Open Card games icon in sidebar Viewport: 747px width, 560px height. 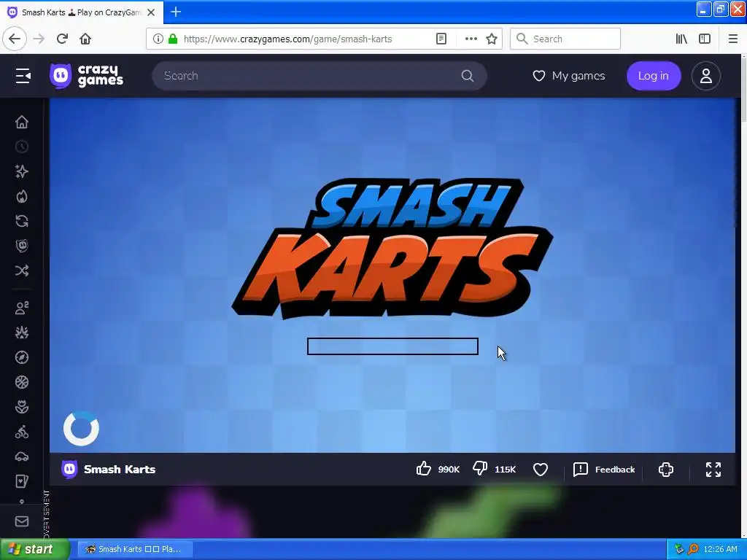pos(22,481)
